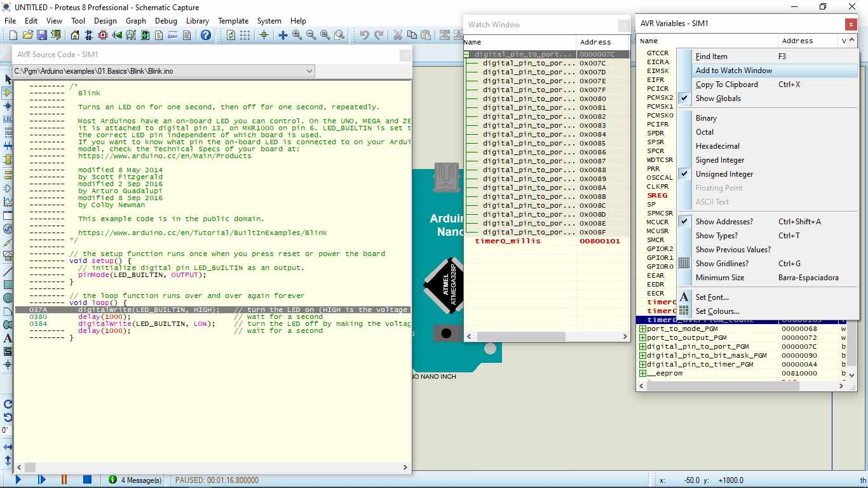Choose Copy To Clipboard menu entry

[768, 85]
